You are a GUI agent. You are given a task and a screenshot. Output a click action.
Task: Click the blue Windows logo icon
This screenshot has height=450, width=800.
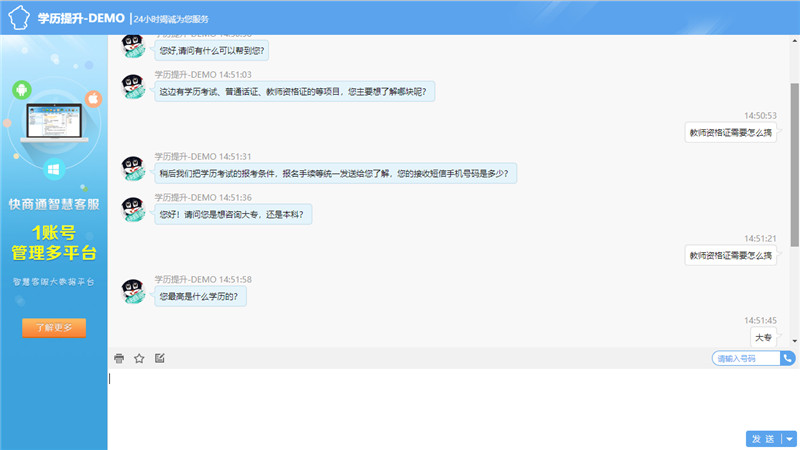[x=54, y=169]
